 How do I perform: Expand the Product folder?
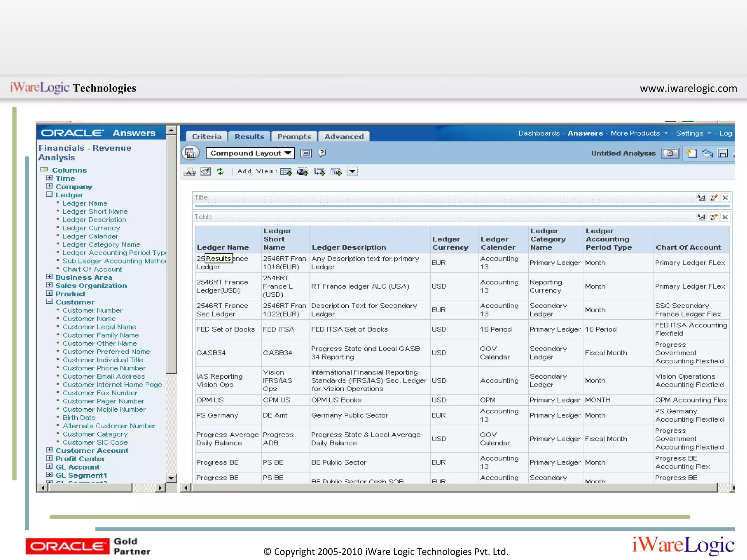pyautogui.click(x=50, y=293)
